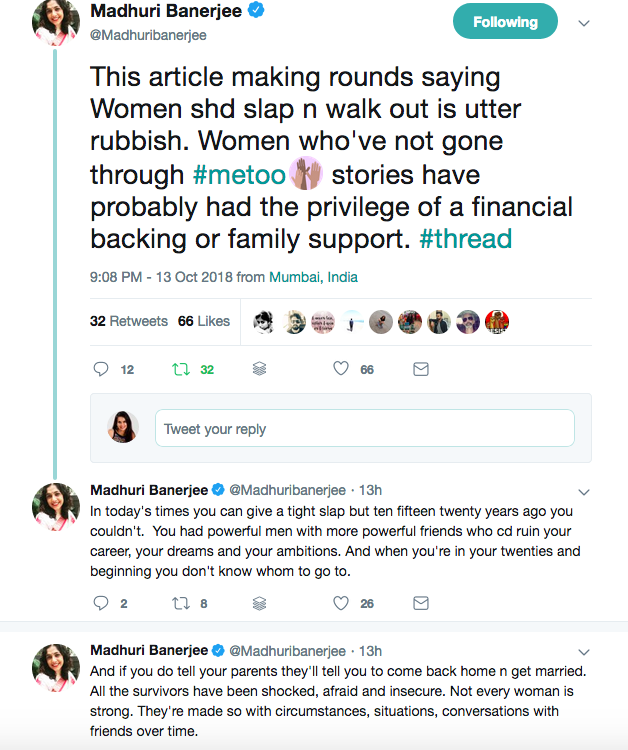The image size is (628, 750).
Task: Retweet the main tweet with 32 retweets
Action: pos(181,369)
